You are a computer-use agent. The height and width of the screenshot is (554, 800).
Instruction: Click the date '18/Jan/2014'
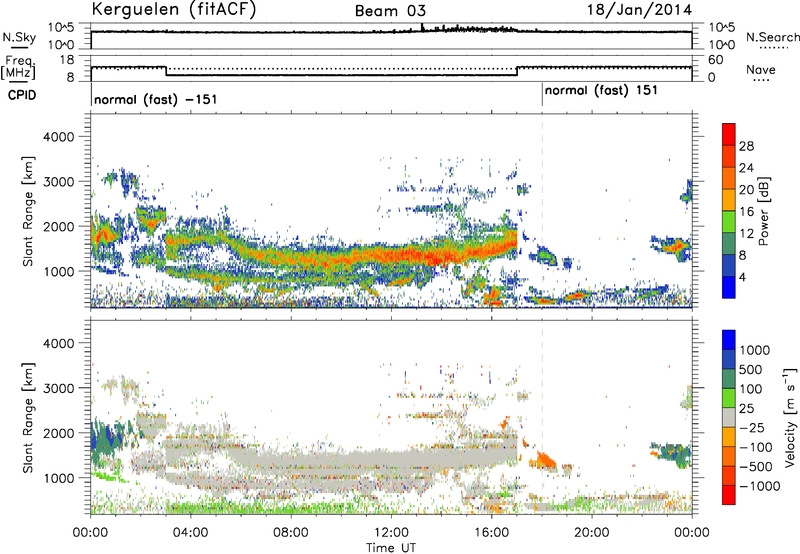[x=639, y=10]
